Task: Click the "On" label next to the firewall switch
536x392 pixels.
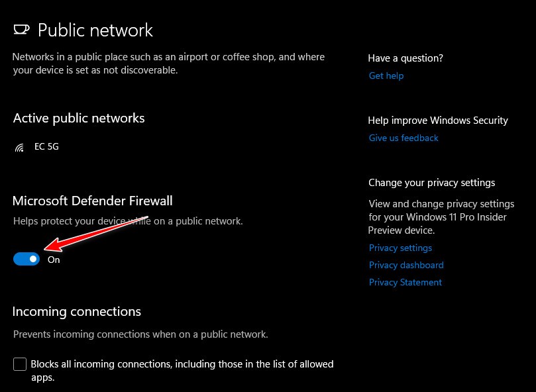Action: point(54,260)
